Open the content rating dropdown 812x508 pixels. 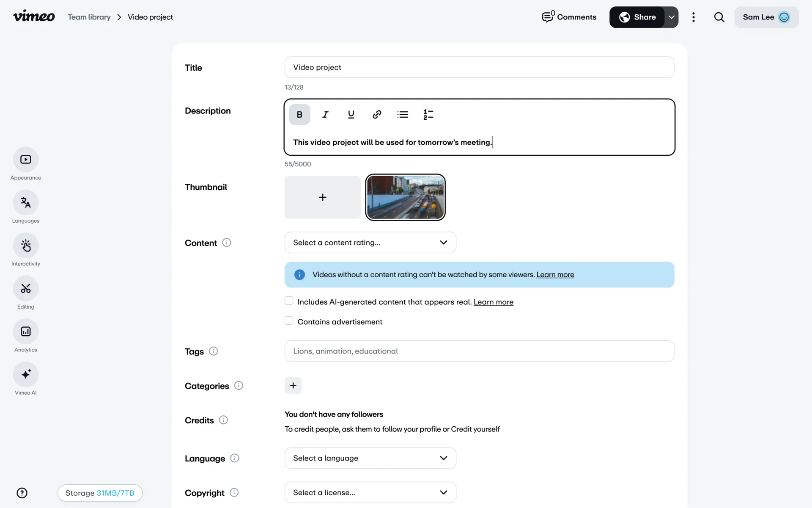(x=370, y=243)
